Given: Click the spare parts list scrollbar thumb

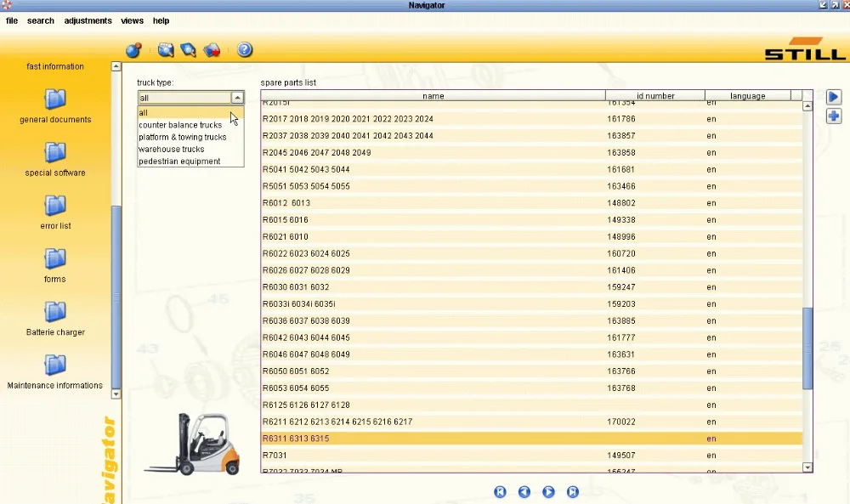Looking at the screenshot, I should point(807,348).
